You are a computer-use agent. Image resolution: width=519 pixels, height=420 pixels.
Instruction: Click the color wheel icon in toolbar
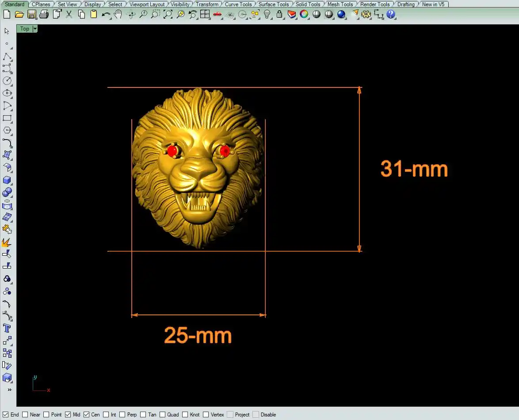coord(304,15)
